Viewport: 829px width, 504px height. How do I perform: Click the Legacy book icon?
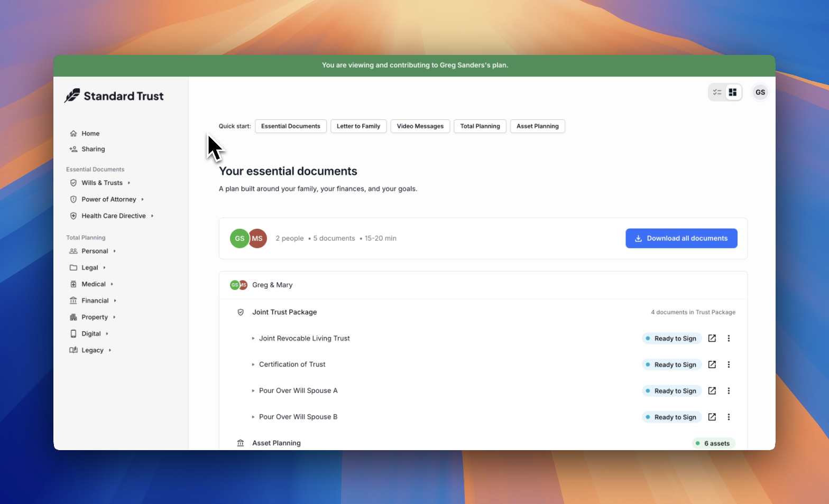tap(73, 350)
